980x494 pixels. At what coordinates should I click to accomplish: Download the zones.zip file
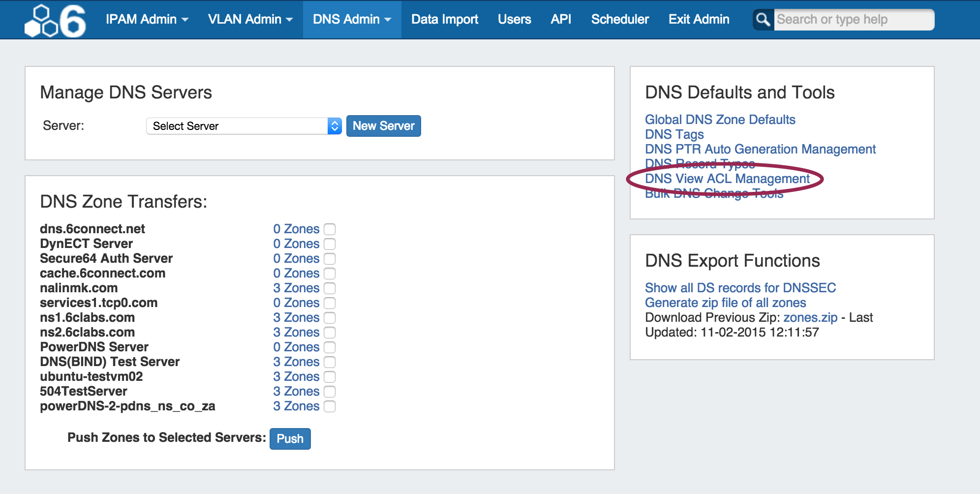click(810, 317)
